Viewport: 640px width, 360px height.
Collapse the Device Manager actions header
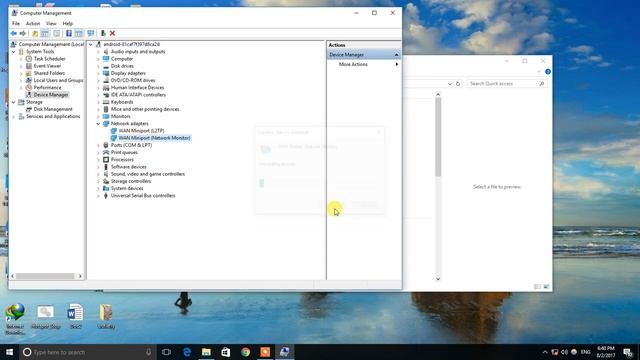pyautogui.click(x=396, y=55)
